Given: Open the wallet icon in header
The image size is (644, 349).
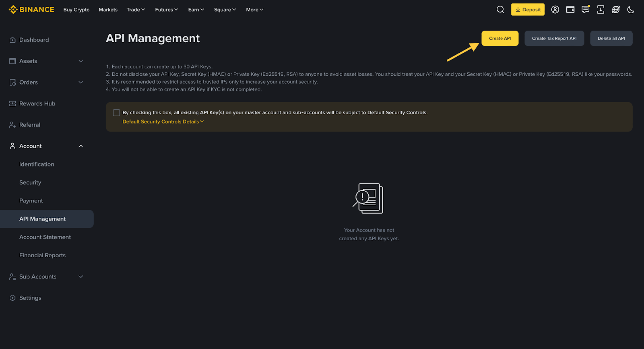Looking at the screenshot, I should 570,10.
